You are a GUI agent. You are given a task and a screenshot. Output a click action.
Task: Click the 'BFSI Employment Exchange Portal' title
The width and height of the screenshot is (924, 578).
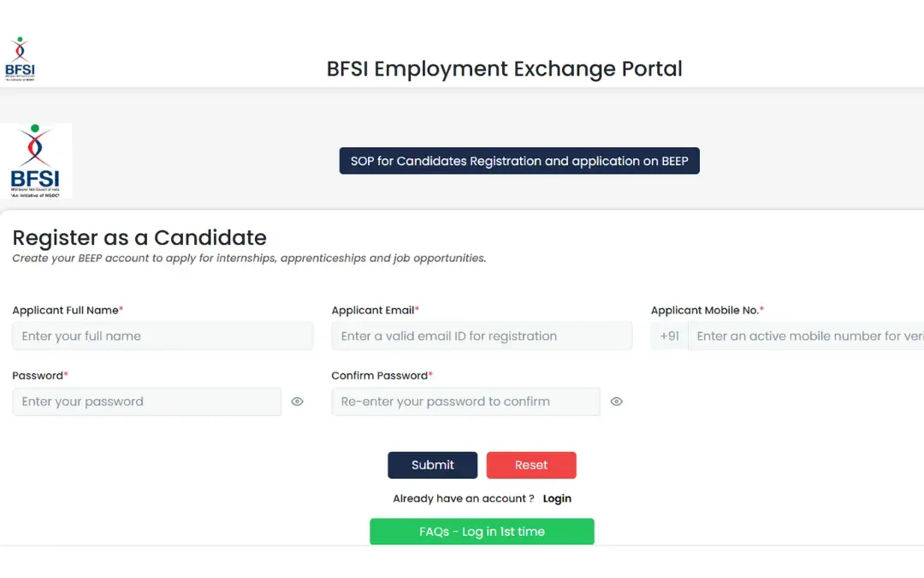[x=504, y=69]
